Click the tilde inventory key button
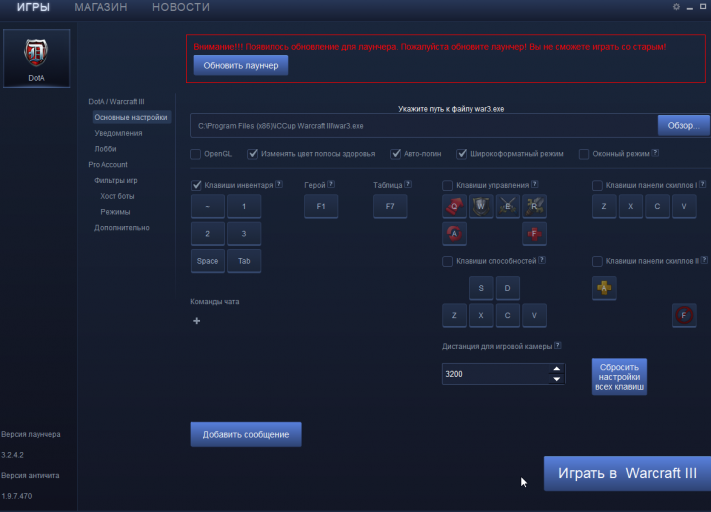This screenshot has height=512, width=711. click(208, 206)
